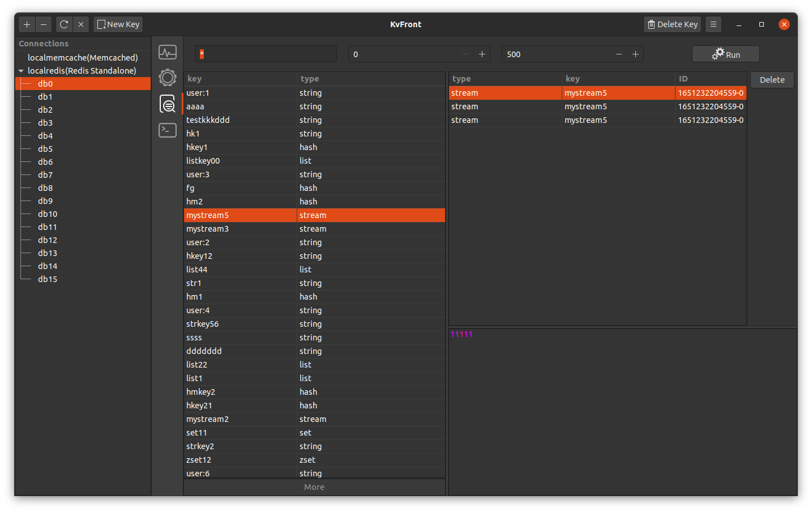Select key zset12
Viewport: 812px width, 512px height.
[314, 460]
